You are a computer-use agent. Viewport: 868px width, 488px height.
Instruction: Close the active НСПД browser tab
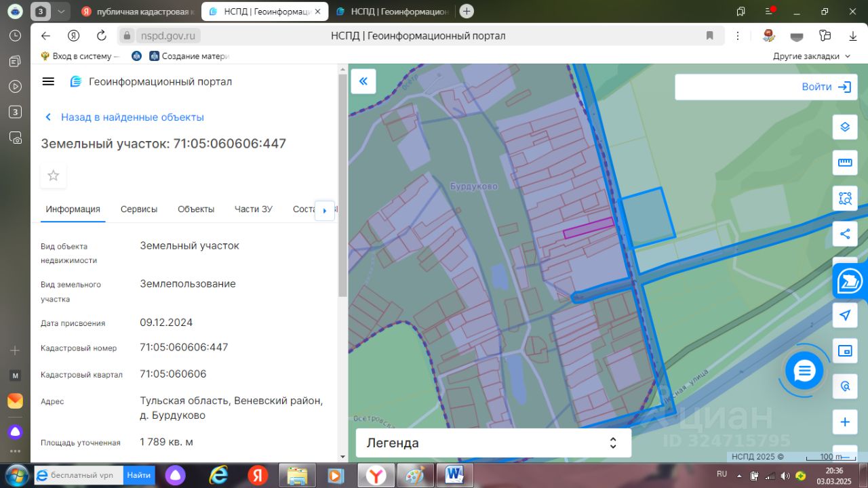317,12
